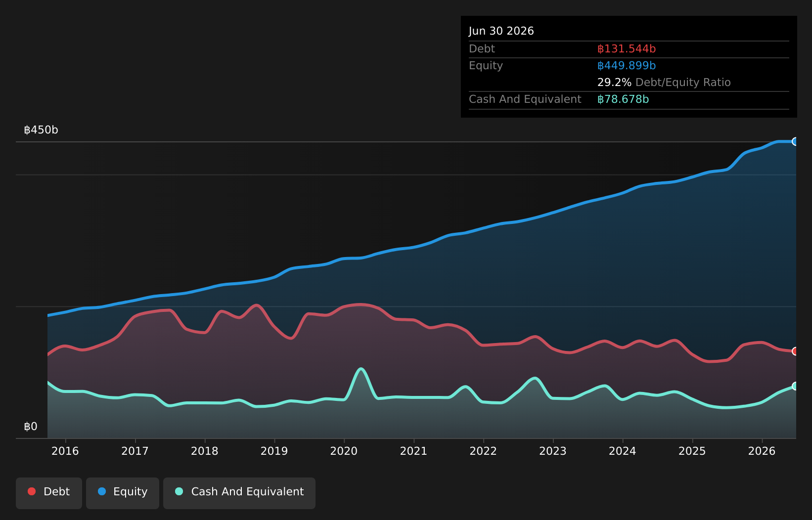Click the 2024 x-axis label
The image size is (812, 520).
(623, 451)
